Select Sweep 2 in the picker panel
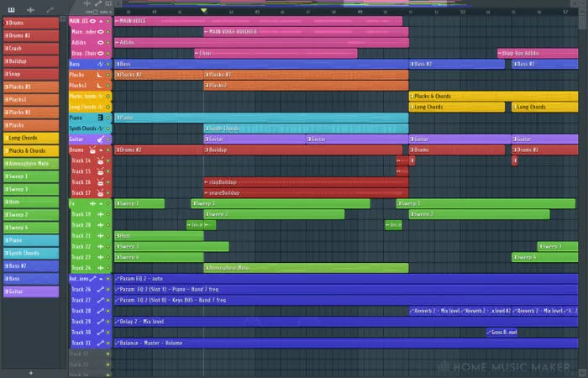Viewport: 588px width, 378px height. (31, 214)
